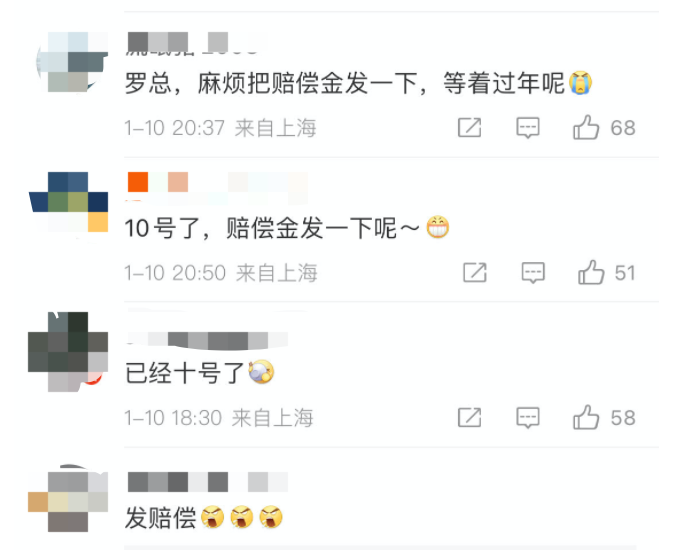This screenshot has height=550, width=674.
Task: Like the comment posted at 20:37
Action: (586, 128)
